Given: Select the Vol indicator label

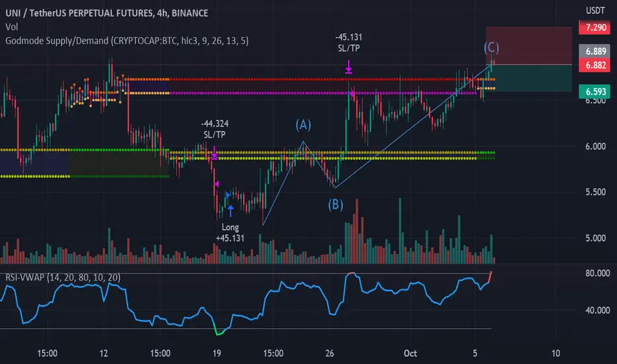Looking at the screenshot, I should [11, 27].
